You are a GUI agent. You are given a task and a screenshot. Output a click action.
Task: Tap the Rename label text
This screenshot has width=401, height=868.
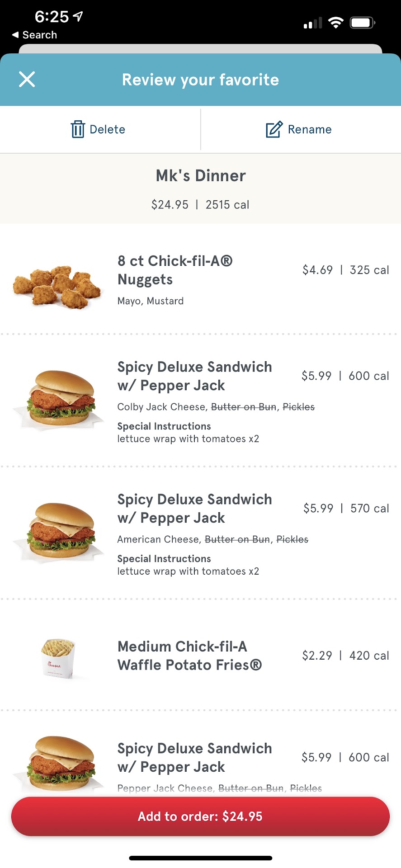point(310,129)
